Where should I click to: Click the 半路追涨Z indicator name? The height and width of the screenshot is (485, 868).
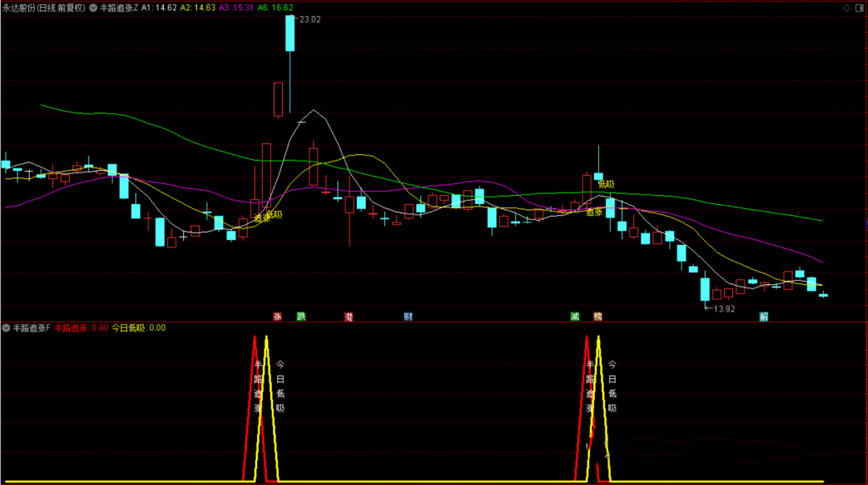(x=119, y=7)
